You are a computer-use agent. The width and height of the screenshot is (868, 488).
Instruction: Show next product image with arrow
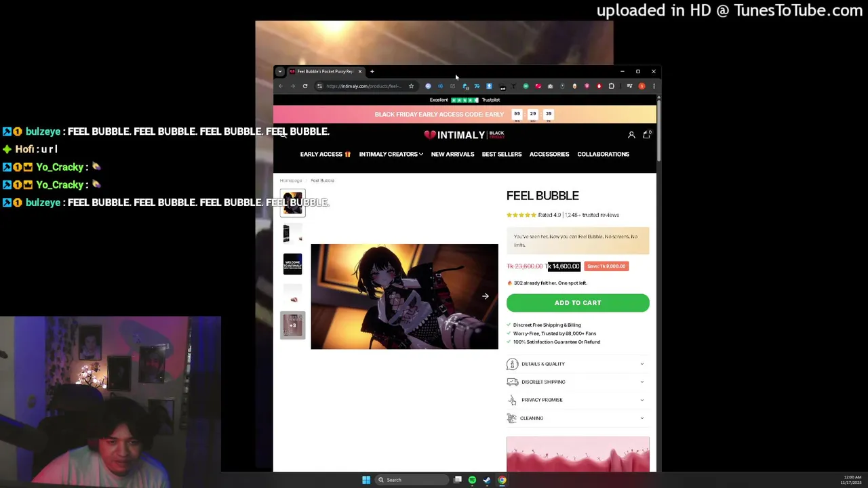[x=486, y=296]
